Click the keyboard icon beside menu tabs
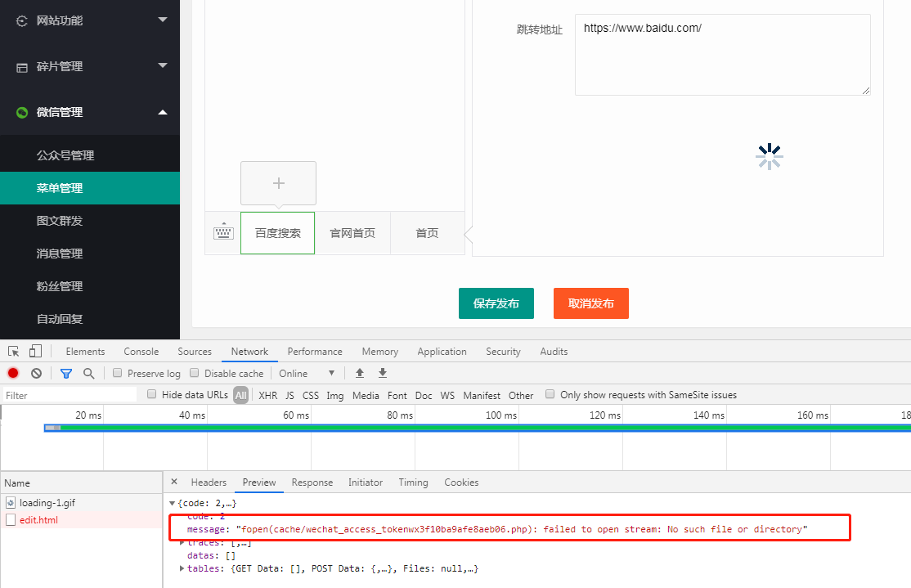The height and width of the screenshot is (588, 911). [x=223, y=231]
